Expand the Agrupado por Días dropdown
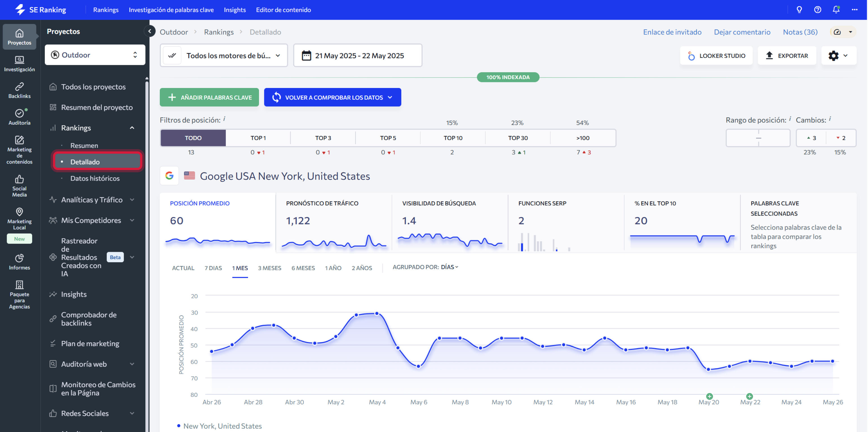 coord(449,267)
